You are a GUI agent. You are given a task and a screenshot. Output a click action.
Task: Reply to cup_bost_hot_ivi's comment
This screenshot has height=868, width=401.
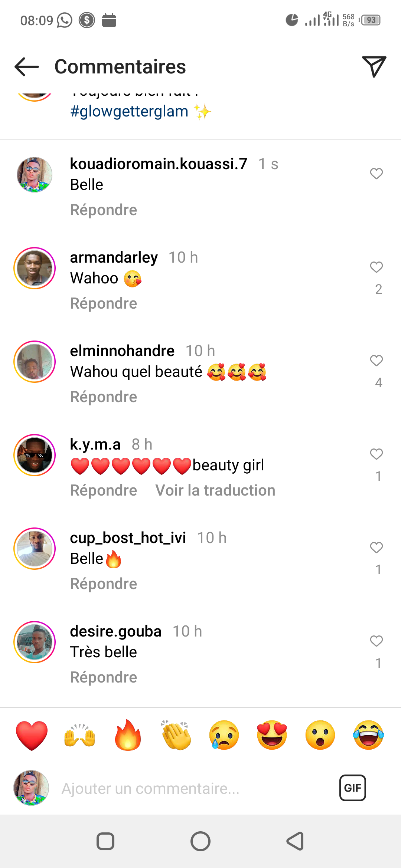(x=104, y=584)
